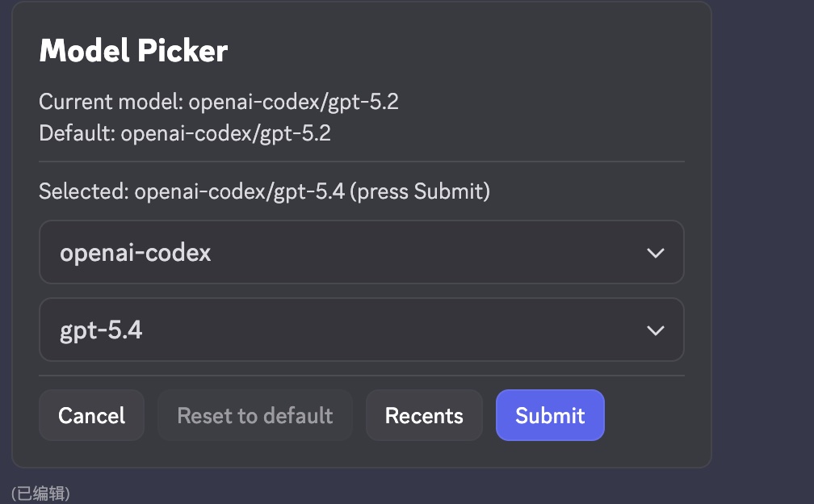Click "openai-codex/gpt-5.2" in the Current model line

(x=294, y=103)
